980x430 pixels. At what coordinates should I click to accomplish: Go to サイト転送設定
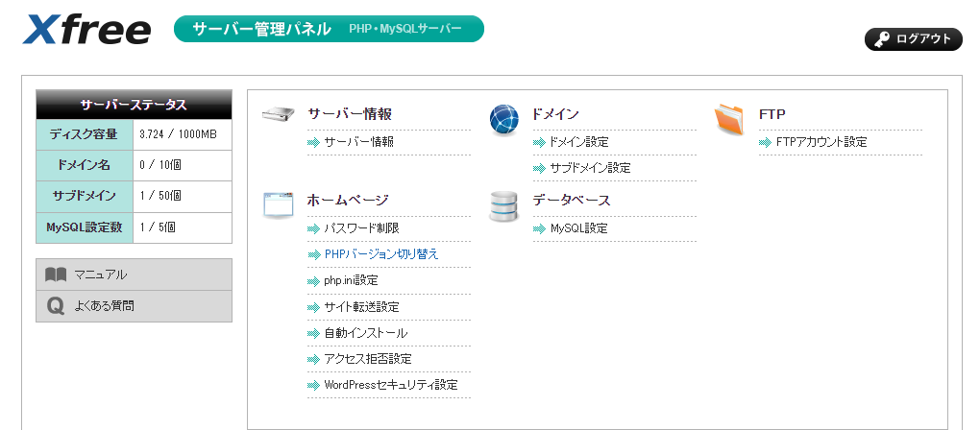(361, 307)
